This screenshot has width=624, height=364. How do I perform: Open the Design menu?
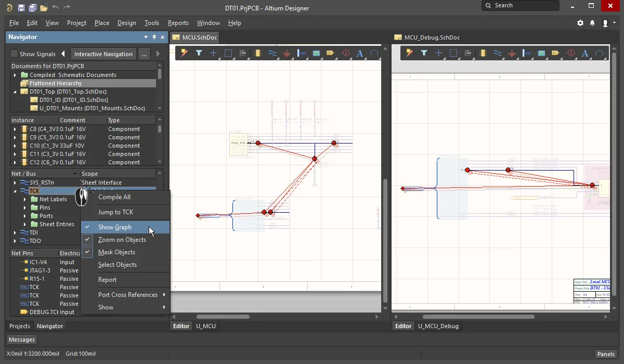pos(126,23)
